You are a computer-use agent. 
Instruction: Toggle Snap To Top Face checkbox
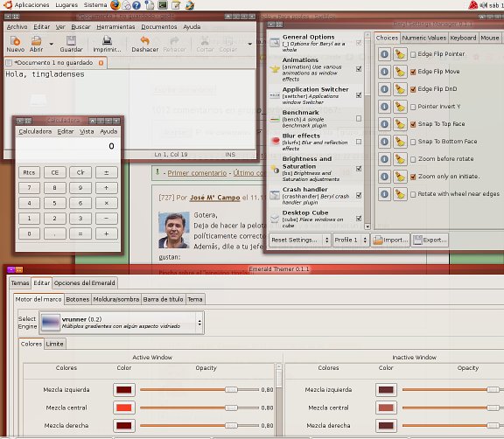pos(413,124)
